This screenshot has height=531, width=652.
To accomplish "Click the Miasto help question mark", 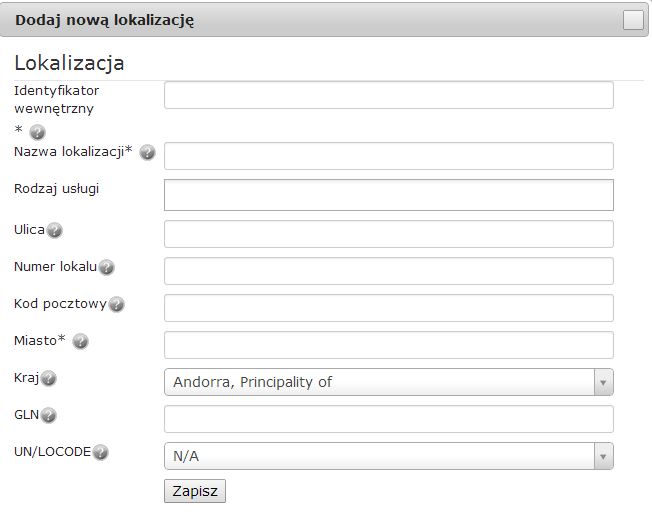I will [x=81, y=341].
